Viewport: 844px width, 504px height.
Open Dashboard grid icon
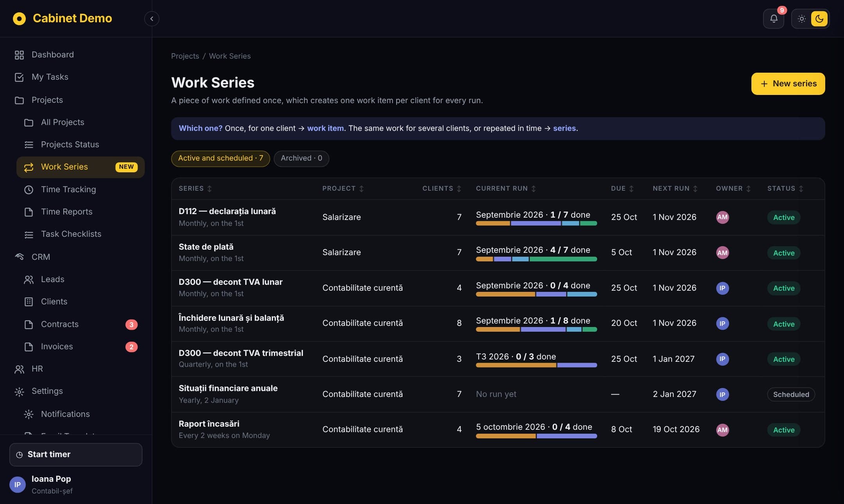(19, 55)
